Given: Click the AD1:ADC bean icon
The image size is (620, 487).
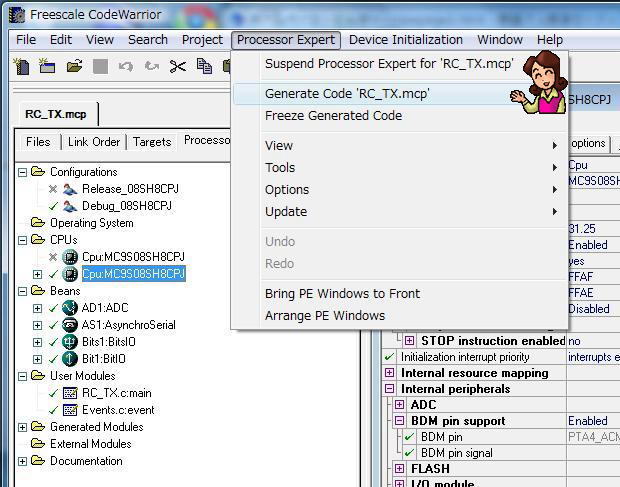Looking at the screenshot, I should (x=70, y=308).
